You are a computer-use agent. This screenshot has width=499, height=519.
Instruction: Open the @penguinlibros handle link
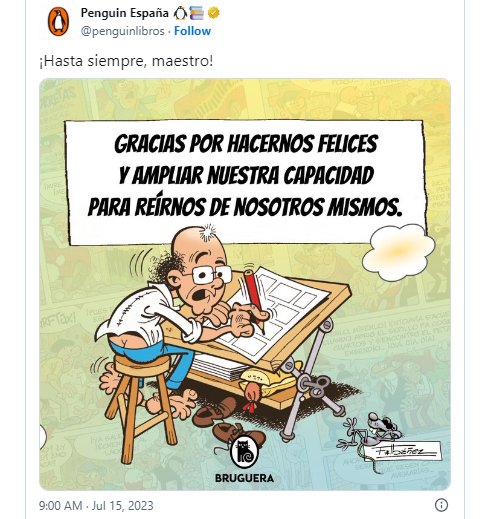tap(123, 31)
